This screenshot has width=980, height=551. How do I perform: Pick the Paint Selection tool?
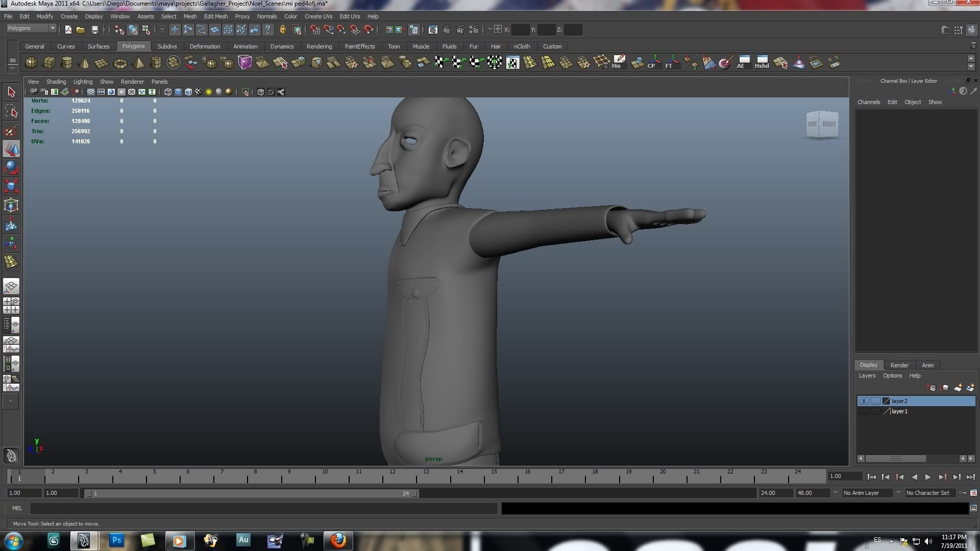pyautogui.click(x=11, y=130)
